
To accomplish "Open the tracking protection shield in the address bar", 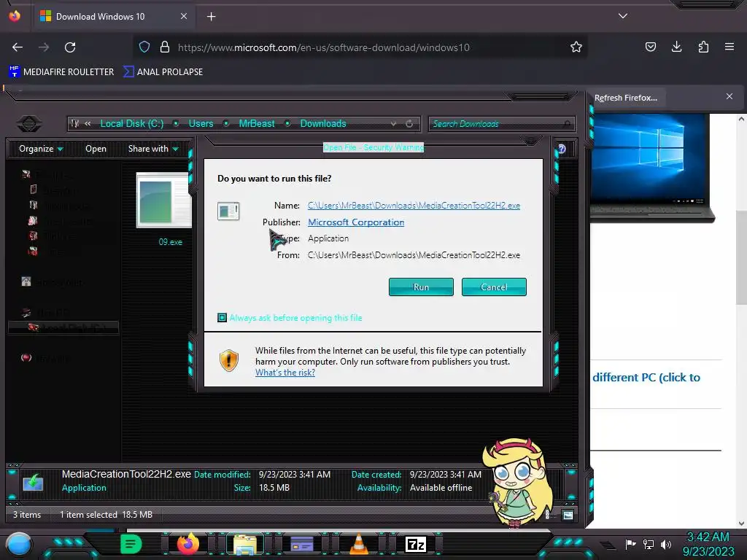I will 144,47.
